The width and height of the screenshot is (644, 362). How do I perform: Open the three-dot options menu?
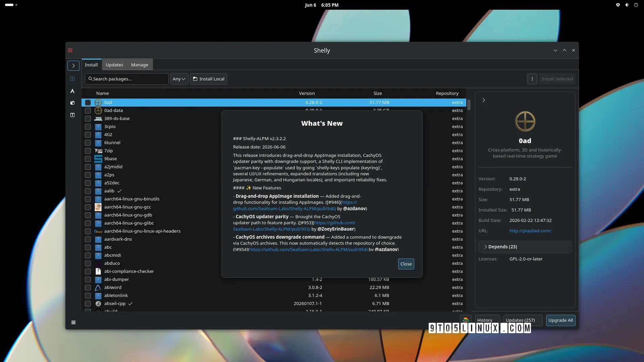[x=532, y=79]
